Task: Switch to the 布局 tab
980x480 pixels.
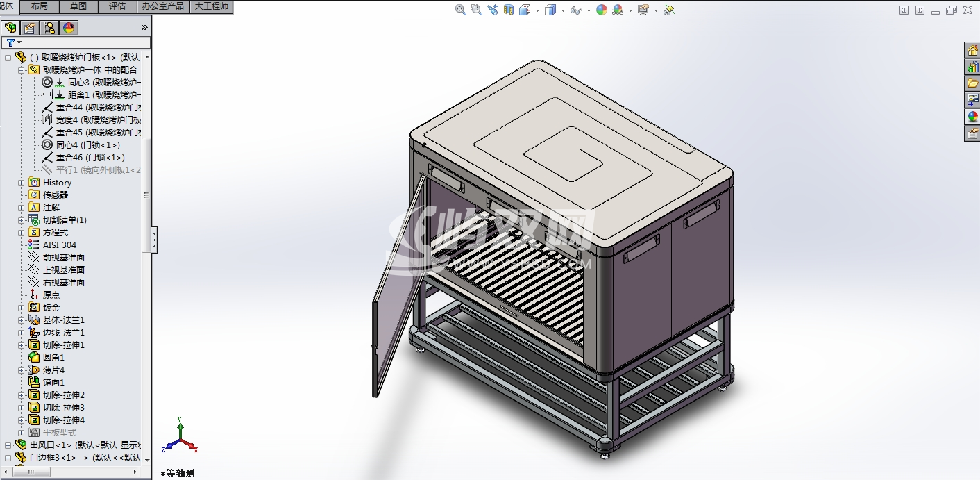Action: pyautogui.click(x=40, y=7)
